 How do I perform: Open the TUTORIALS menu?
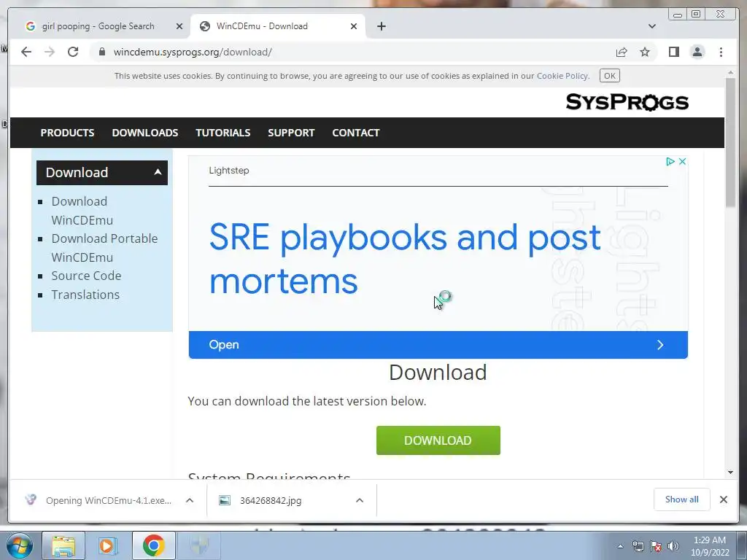[223, 133]
